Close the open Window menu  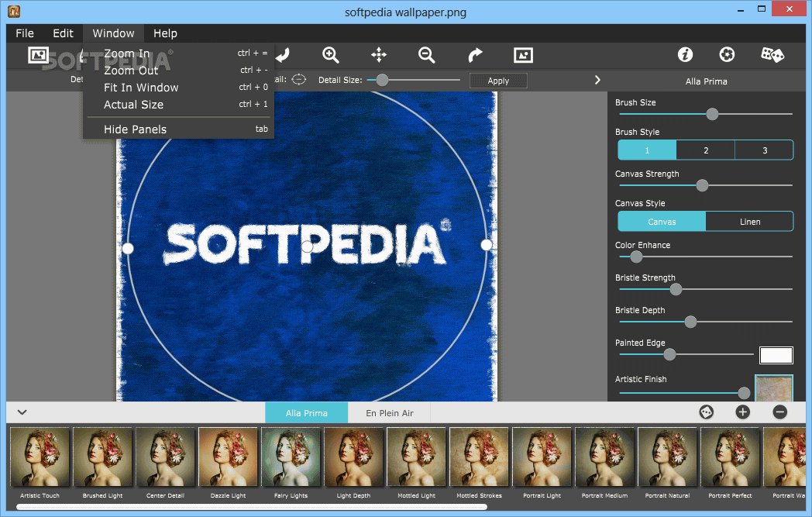coord(113,33)
